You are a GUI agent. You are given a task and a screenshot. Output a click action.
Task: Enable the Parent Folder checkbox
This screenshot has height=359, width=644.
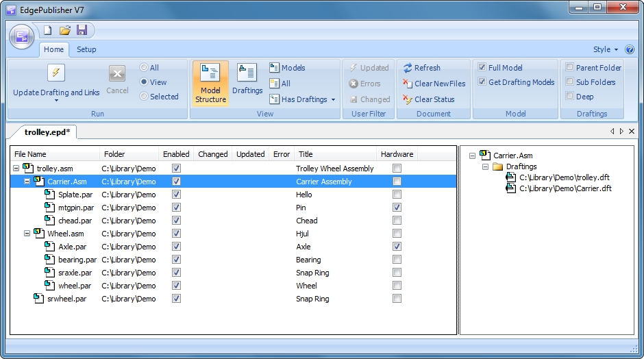[x=570, y=68]
